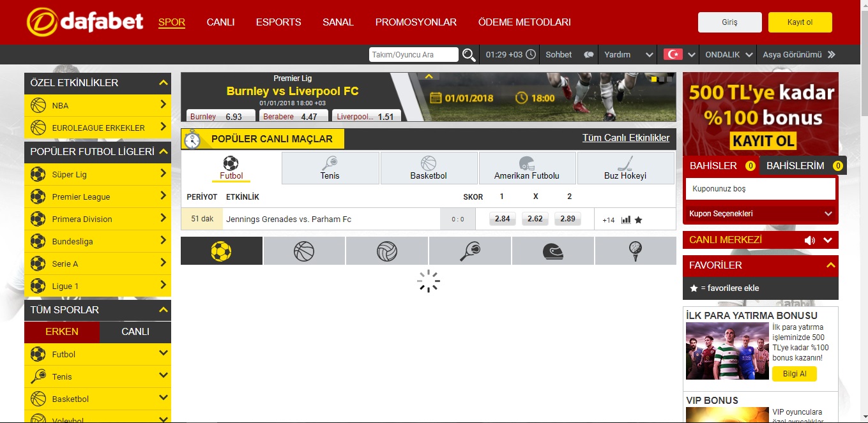Click the clock icon beside 18:00 in banner

click(x=521, y=98)
